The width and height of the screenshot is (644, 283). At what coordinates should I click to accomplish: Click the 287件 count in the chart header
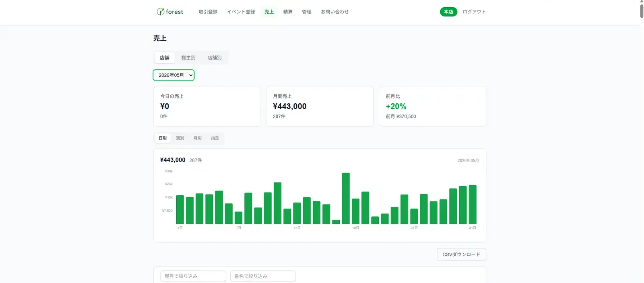(x=196, y=160)
